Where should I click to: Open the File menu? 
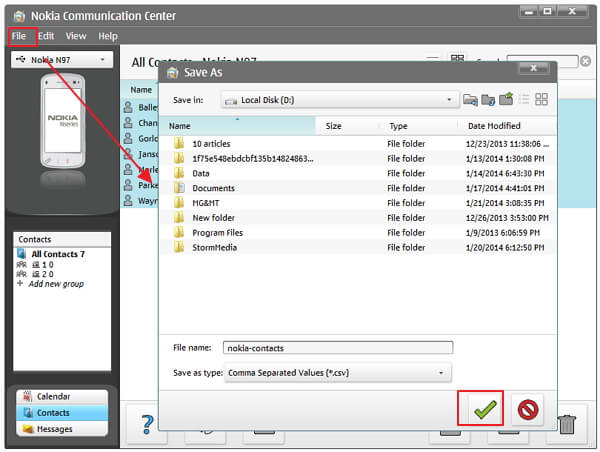19,36
